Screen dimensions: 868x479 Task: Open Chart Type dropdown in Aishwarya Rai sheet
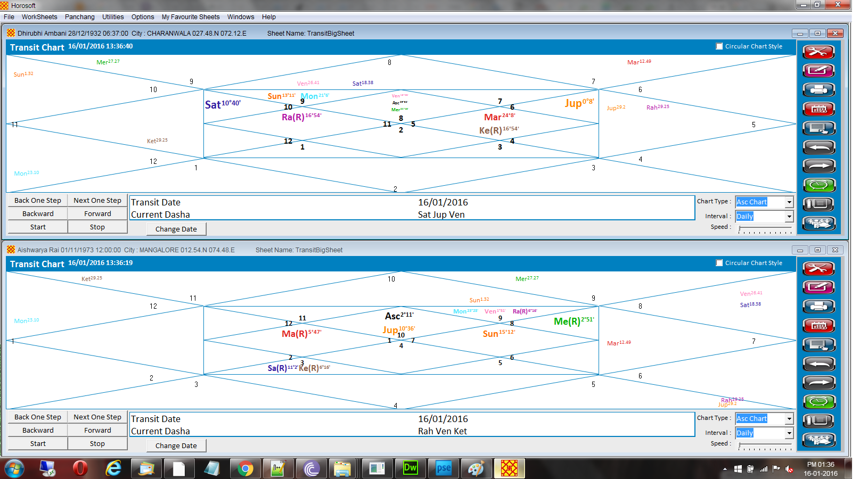click(x=790, y=418)
